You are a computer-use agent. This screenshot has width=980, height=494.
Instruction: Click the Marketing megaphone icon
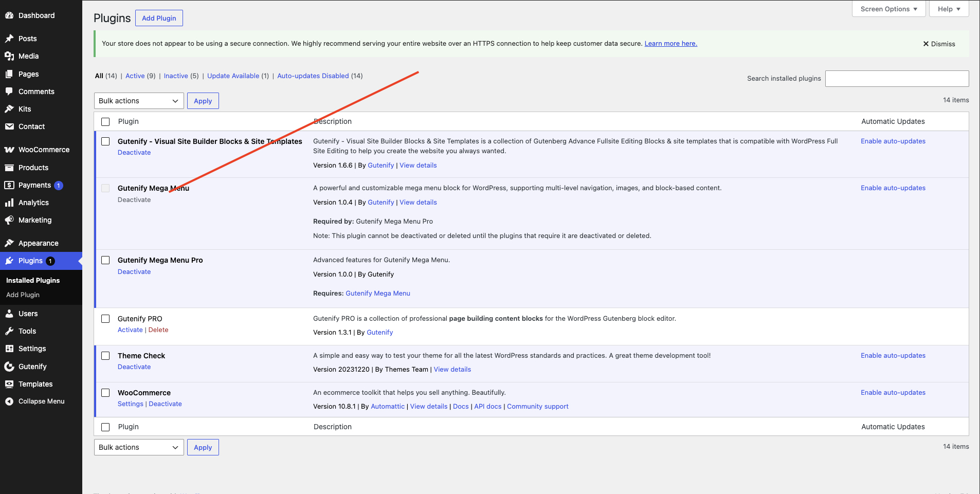point(9,220)
